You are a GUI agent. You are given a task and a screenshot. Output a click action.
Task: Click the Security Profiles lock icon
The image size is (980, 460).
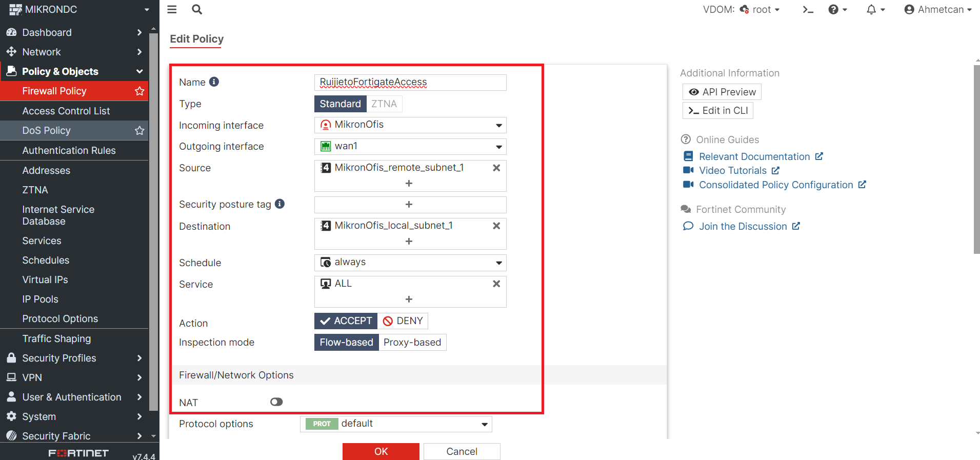click(x=11, y=357)
